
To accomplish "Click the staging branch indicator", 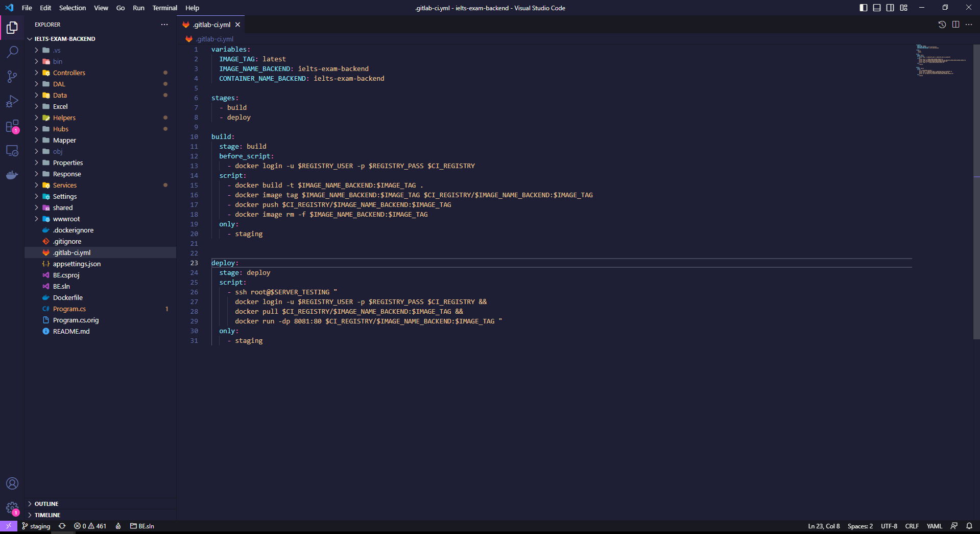I will click(x=36, y=526).
